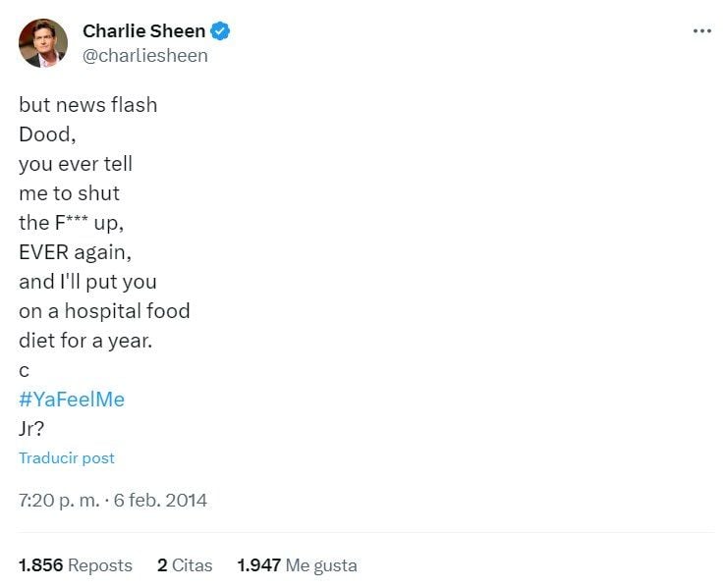Open Charlie Sheen's profile avatar photo
Screen dimensions: 725x588
(x=43, y=43)
